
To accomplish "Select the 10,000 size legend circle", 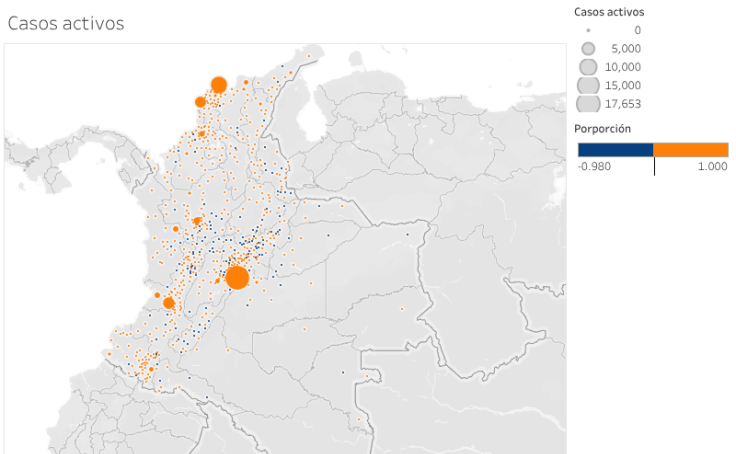I will click(588, 67).
